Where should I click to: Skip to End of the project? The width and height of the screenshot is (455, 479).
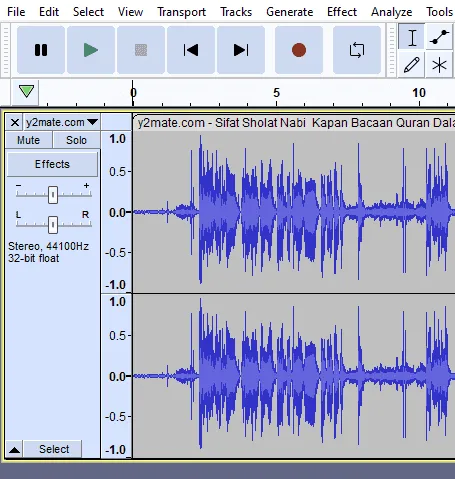point(241,50)
